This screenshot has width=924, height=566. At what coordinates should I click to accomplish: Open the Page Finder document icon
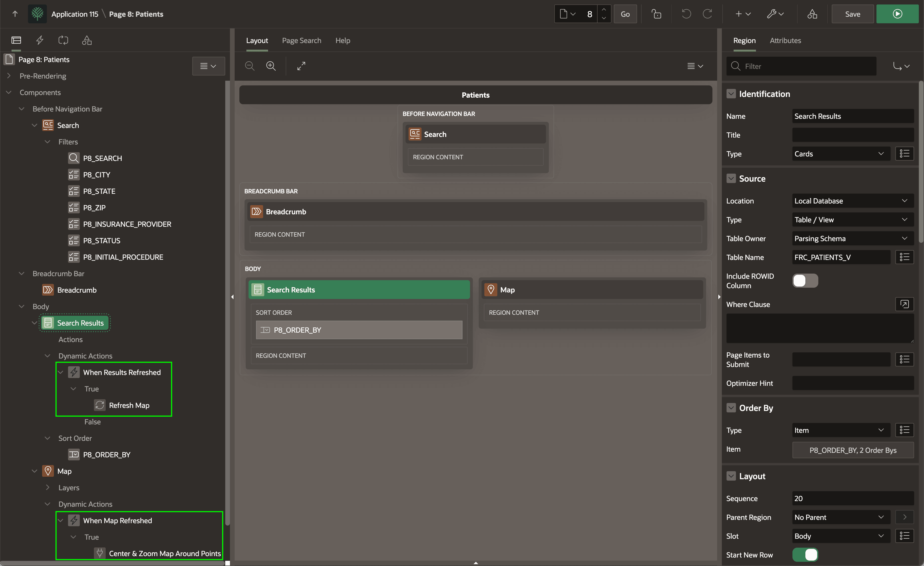[x=567, y=14]
